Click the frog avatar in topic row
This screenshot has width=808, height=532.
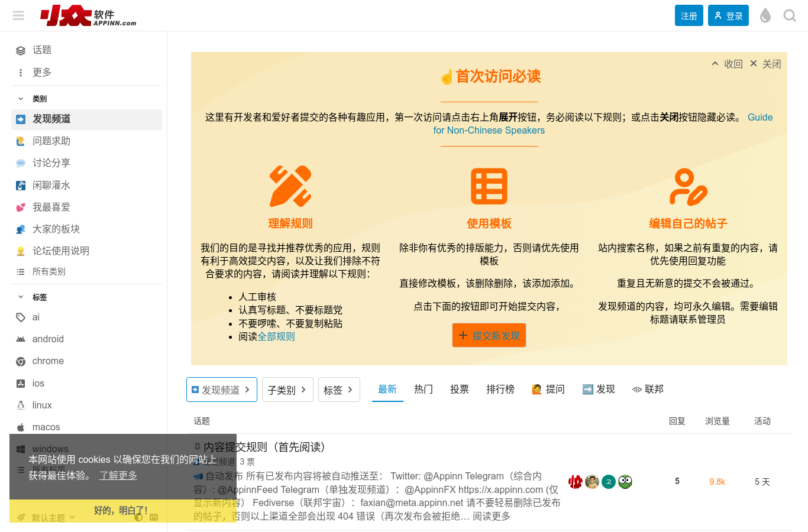625,482
